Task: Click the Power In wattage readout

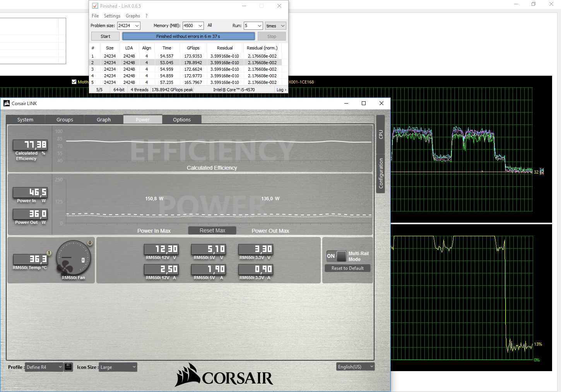Action: [30, 192]
